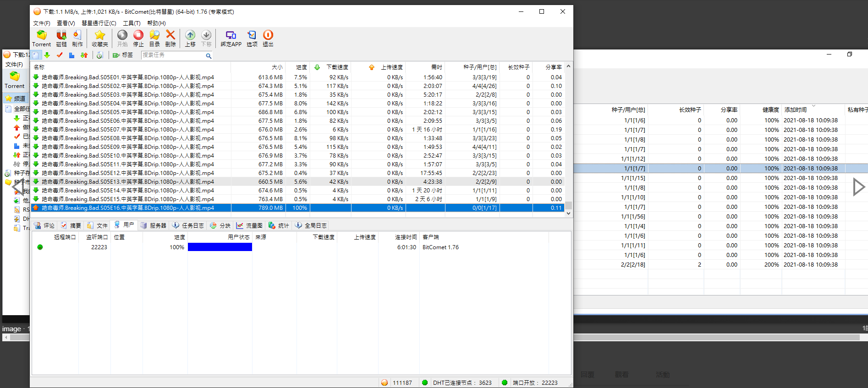Toggle the blue unfinished-tasks filter
The image size is (868, 388).
(71, 55)
